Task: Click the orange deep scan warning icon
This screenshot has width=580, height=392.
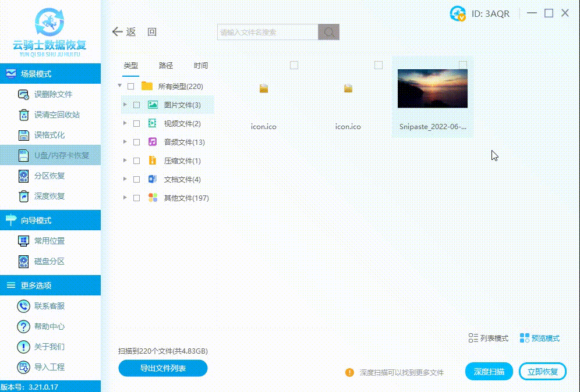Action: point(349,372)
